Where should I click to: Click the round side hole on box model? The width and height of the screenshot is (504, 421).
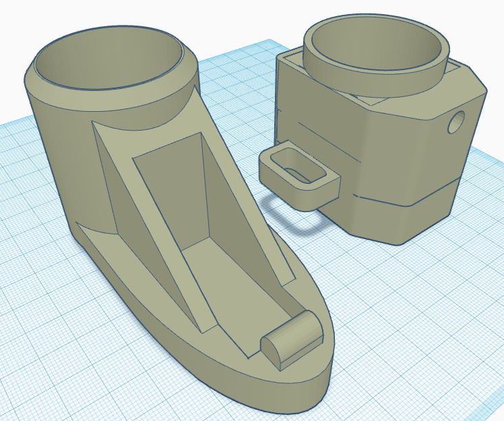pos(456,122)
